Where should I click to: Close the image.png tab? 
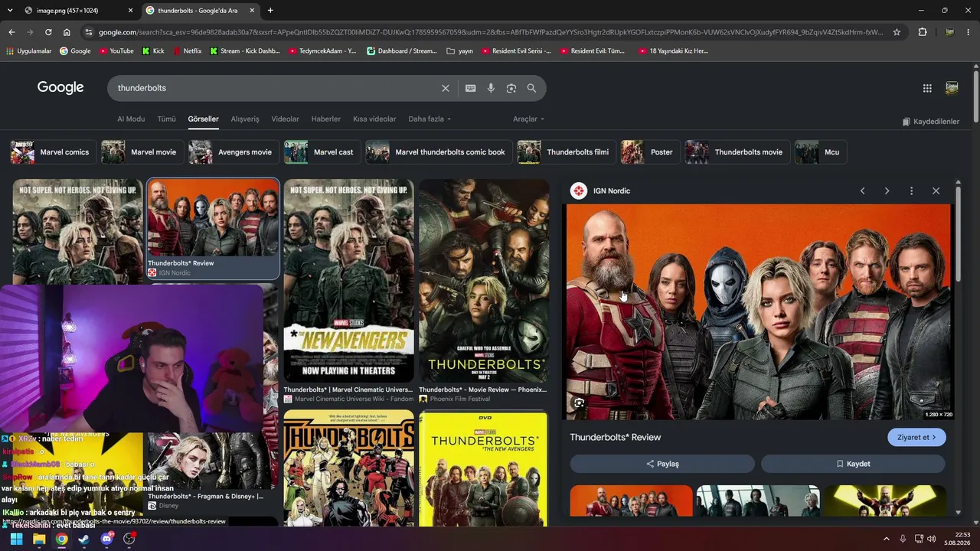click(130, 10)
